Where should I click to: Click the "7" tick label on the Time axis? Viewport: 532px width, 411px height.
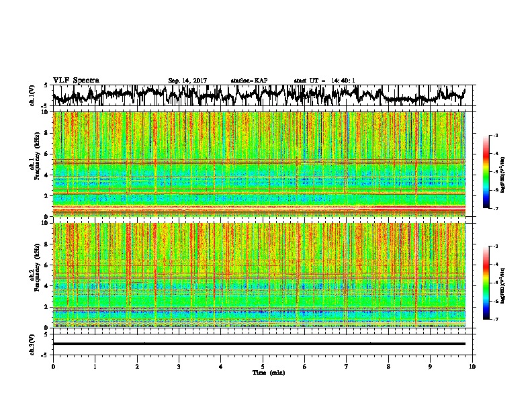[347, 367]
